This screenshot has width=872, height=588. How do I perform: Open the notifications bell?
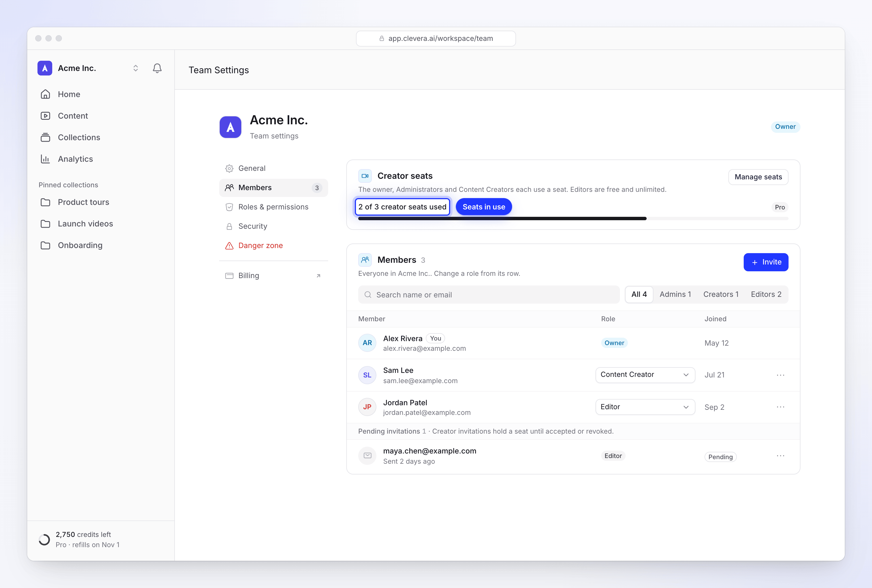tap(157, 68)
